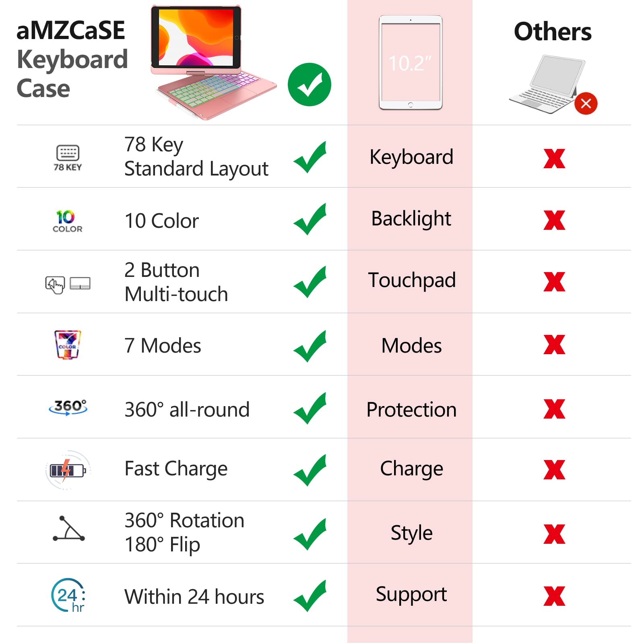Click the Backlight category label
This screenshot has width=644, height=644.
[411, 219]
